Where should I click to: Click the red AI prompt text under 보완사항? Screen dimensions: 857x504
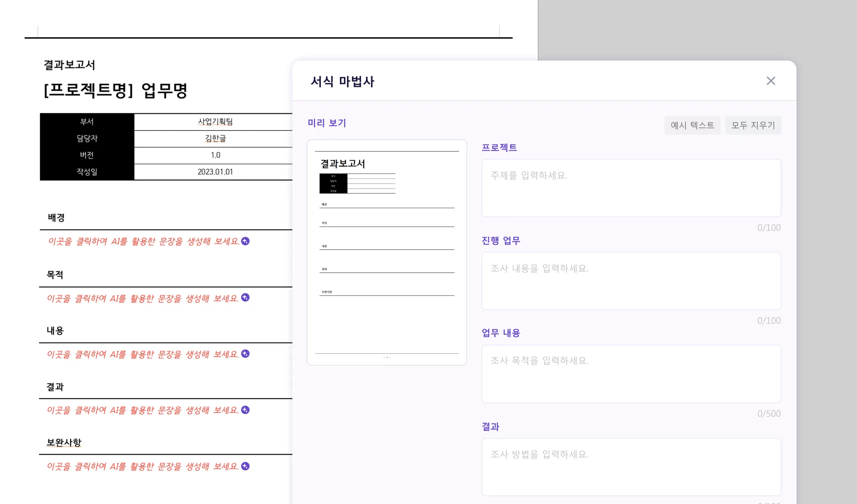142,466
